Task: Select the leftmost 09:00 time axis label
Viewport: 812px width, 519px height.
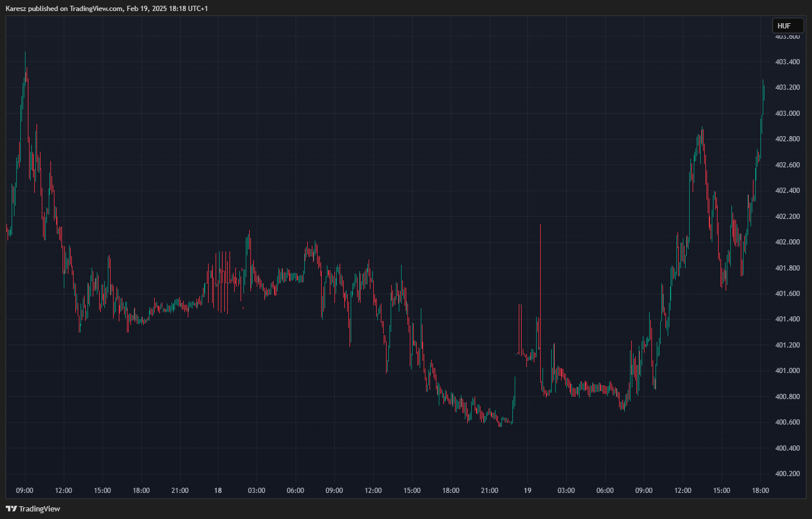Action: pyautogui.click(x=25, y=491)
